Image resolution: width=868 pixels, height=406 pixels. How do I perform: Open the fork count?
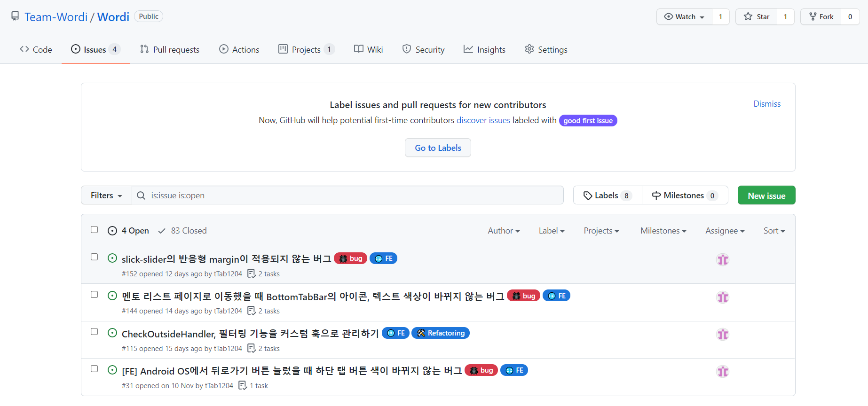(850, 17)
